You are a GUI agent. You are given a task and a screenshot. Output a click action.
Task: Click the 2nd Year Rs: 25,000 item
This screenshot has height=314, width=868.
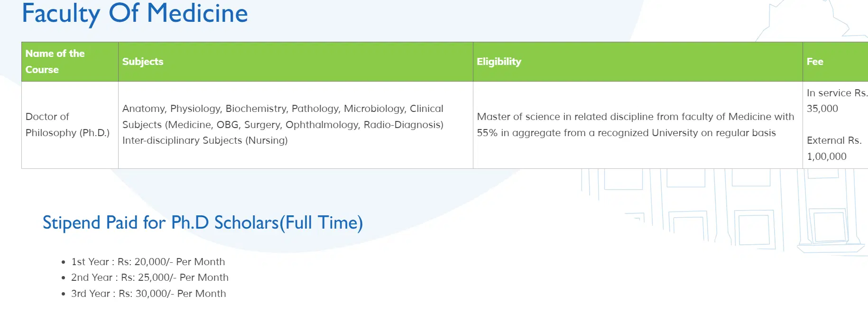(x=150, y=277)
